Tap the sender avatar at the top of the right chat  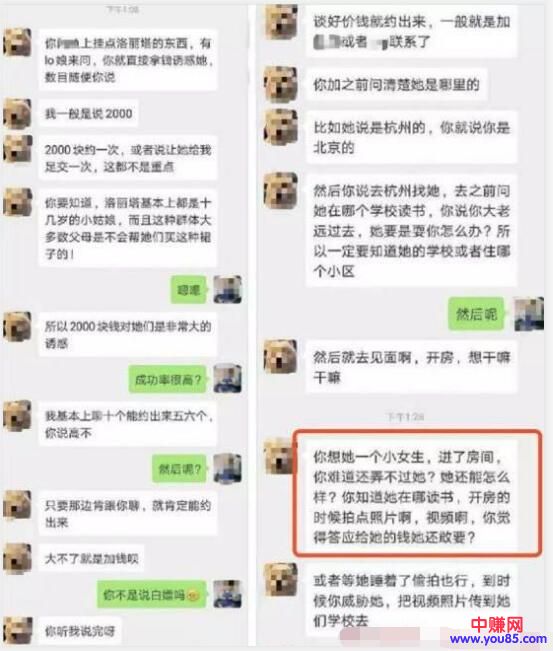[x=281, y=22]
